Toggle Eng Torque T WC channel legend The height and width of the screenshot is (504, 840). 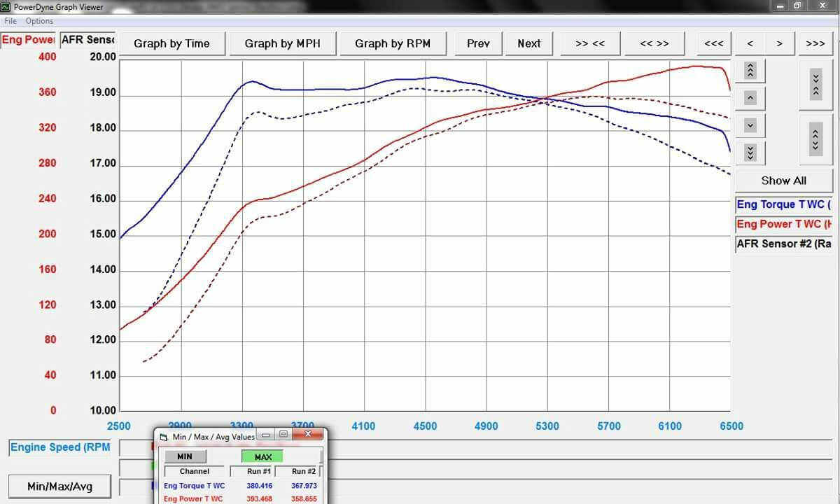click(x=783, y=204)
